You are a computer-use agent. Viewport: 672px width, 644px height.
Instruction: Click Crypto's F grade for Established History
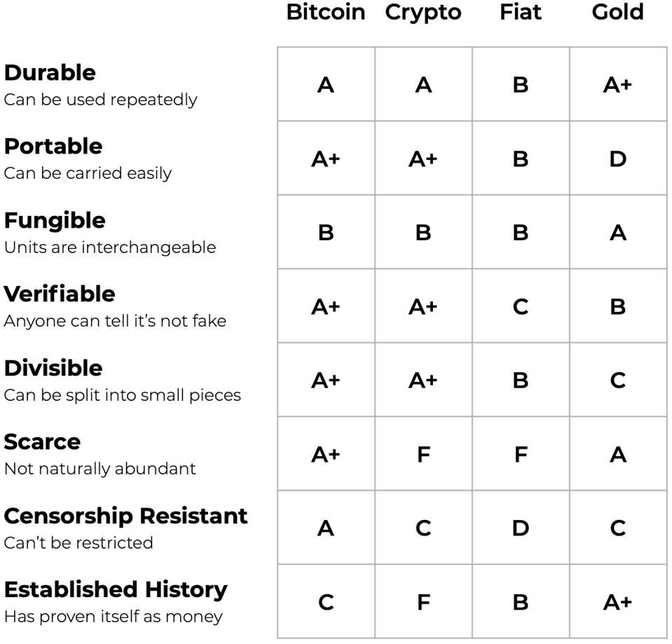[423, 603]
